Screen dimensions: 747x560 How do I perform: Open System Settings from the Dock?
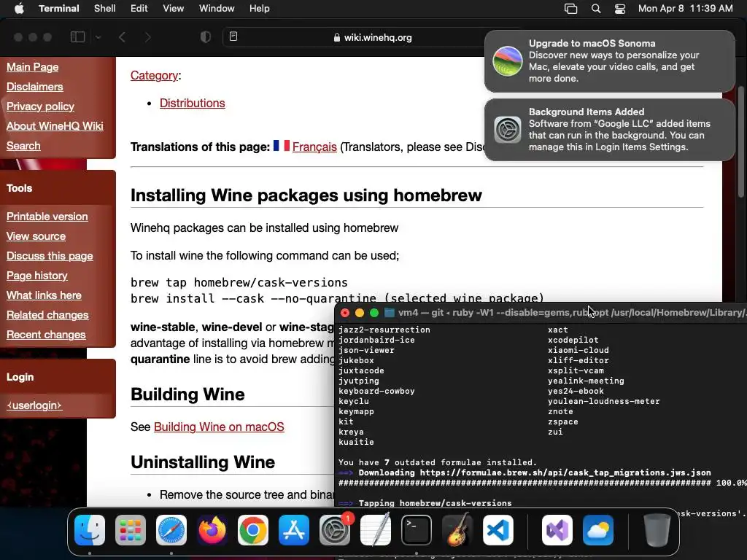pos(334,530)
